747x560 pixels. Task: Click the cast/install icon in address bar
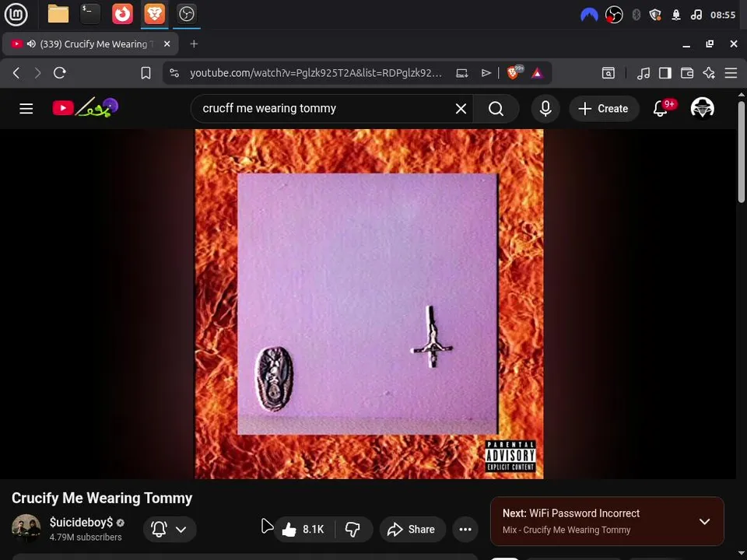[x=461, y=73]
